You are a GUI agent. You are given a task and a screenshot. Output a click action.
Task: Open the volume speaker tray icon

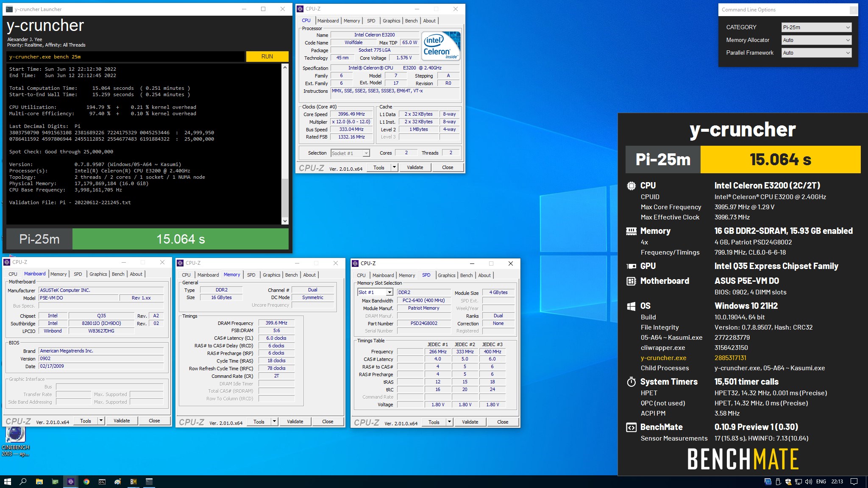[808, 482]
